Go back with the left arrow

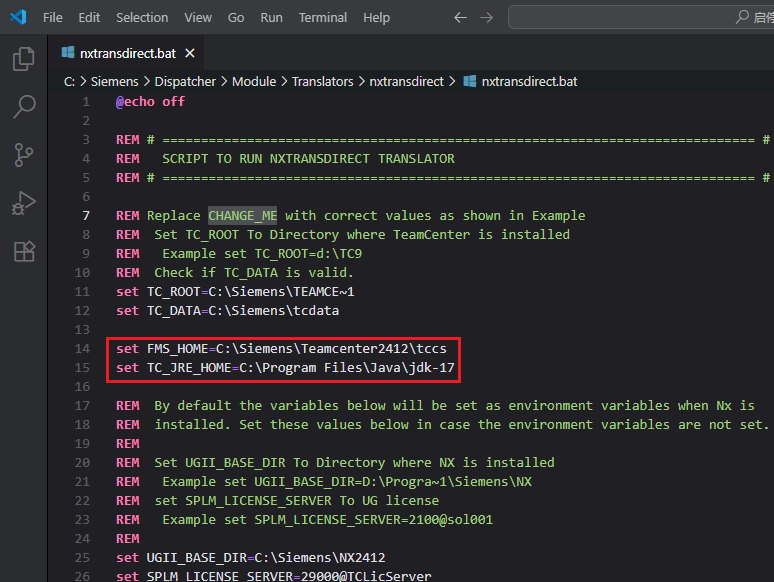click(460, 17)
